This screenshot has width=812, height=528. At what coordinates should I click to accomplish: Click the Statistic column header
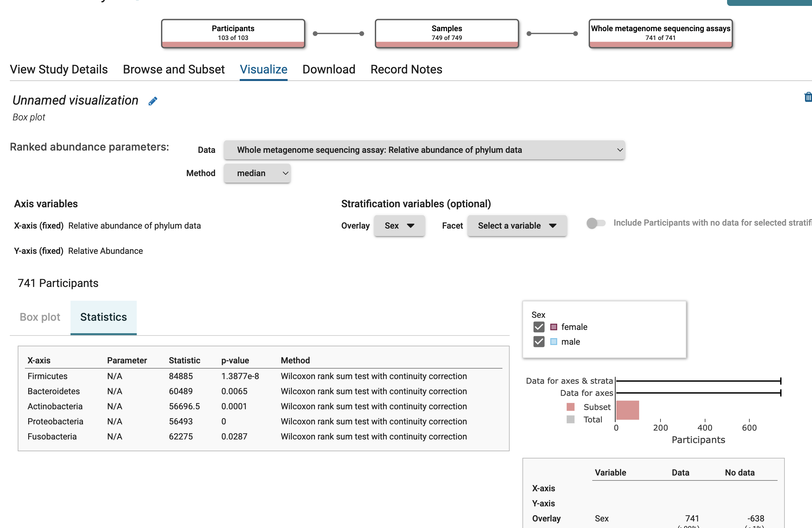click(x=184, y=360)
